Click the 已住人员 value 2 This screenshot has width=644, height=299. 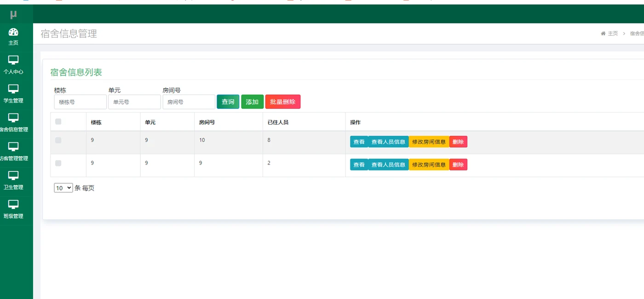pyautogui.click(x=269, y=163)
